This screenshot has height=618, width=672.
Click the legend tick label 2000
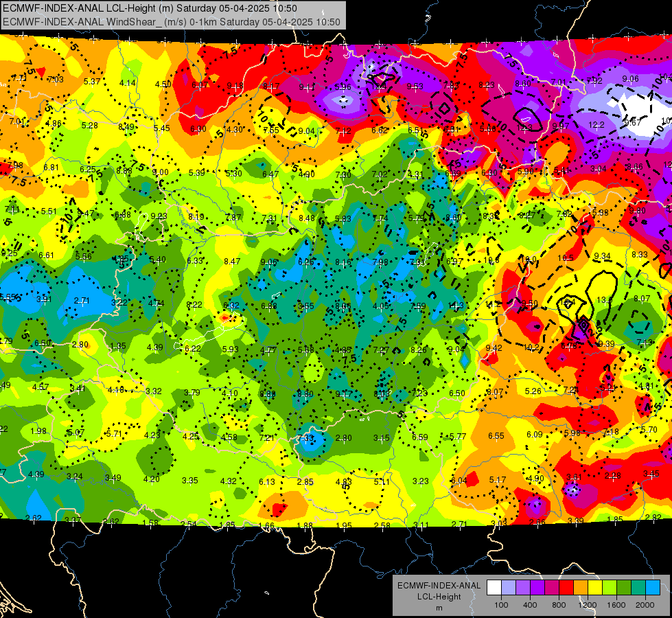[645, 605]
